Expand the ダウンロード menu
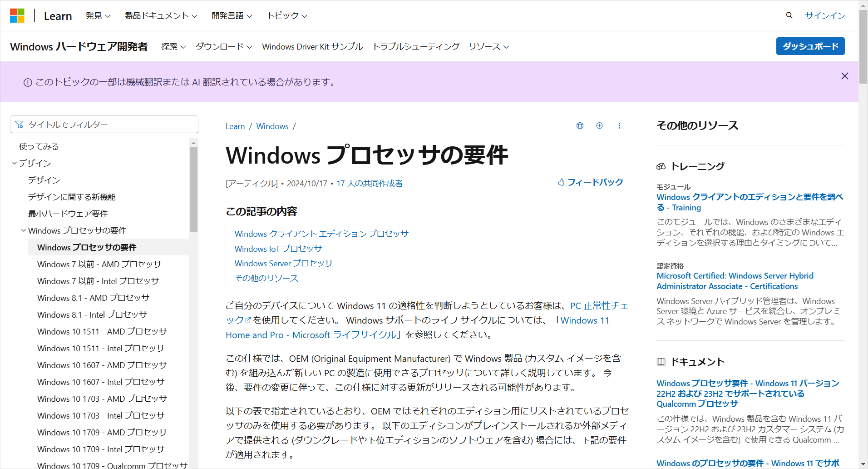This screenshot has width=868, height=469. [x=223, y=47]
